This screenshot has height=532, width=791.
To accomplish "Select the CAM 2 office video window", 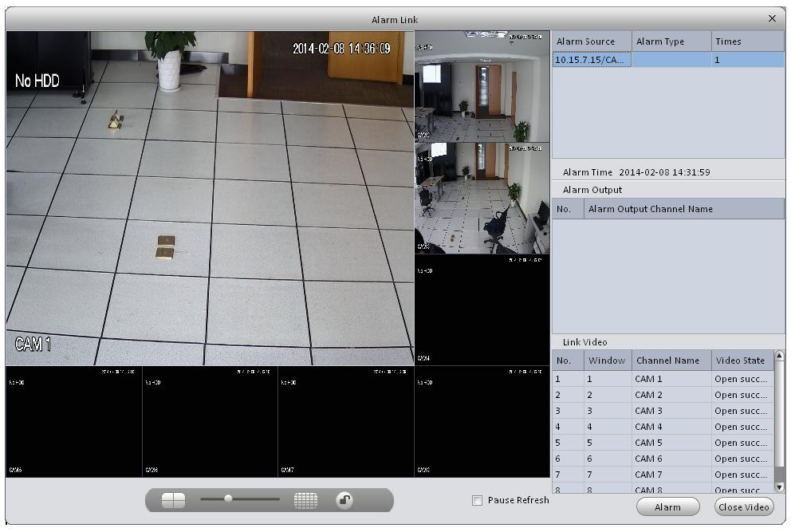I will [482, 86].
